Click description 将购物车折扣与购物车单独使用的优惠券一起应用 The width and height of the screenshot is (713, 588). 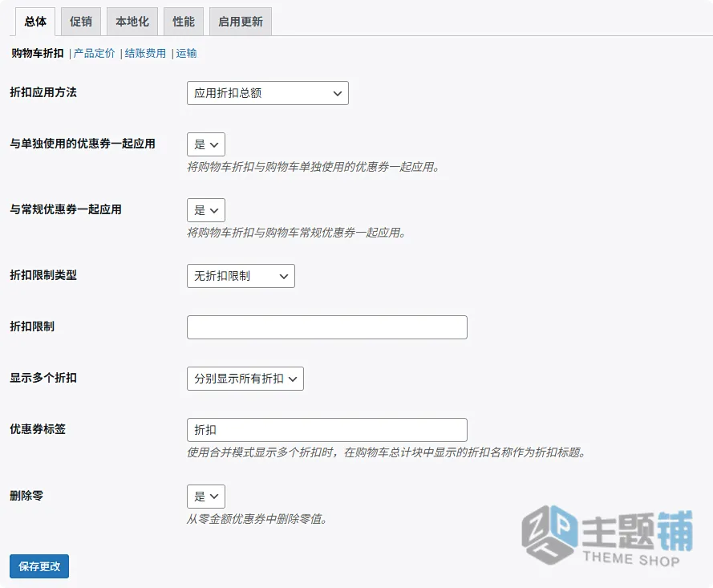[x=314, y=167]
